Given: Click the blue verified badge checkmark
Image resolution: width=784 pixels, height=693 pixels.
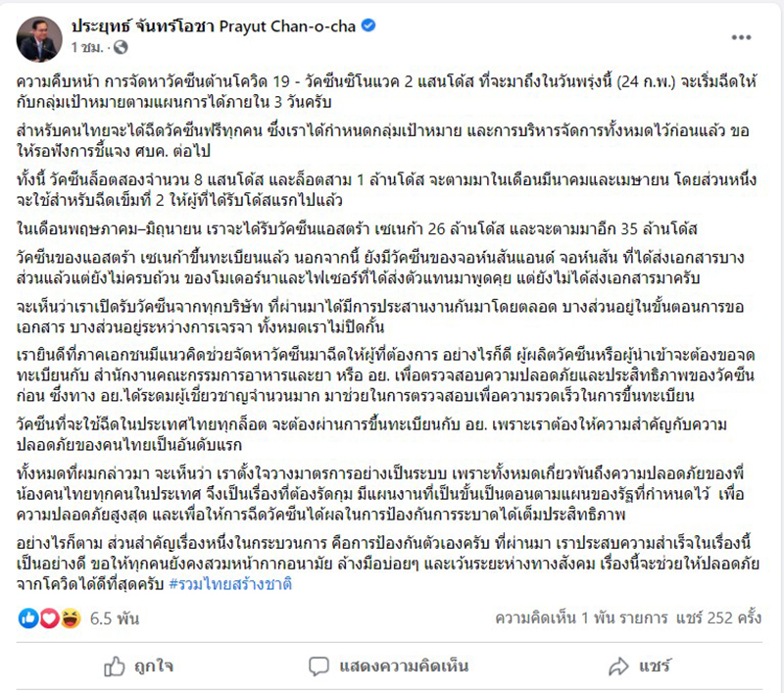Looking at the screenshot, I should coord(371,25).
